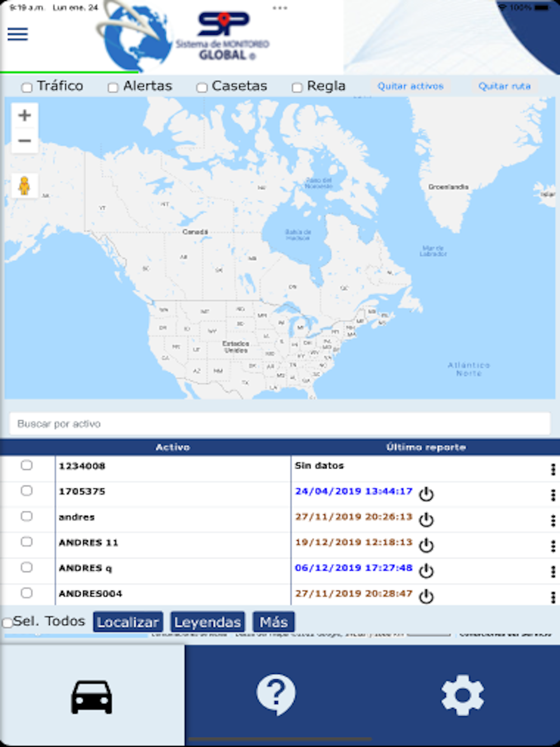Viewport: 560px width, 747px height.
Task: Click the Localizar button
Action: (x=128, y=622)
